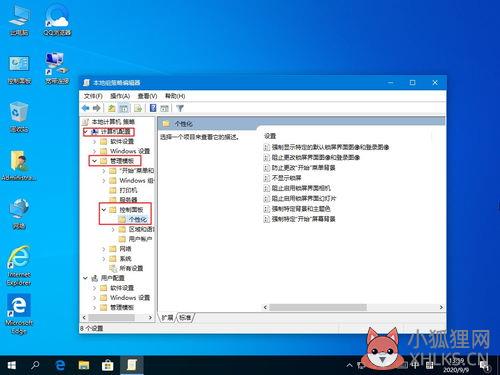The image size is (500, 375).
Task: Open File Explorer from the taskbar
Action: (x=84, y=365)
